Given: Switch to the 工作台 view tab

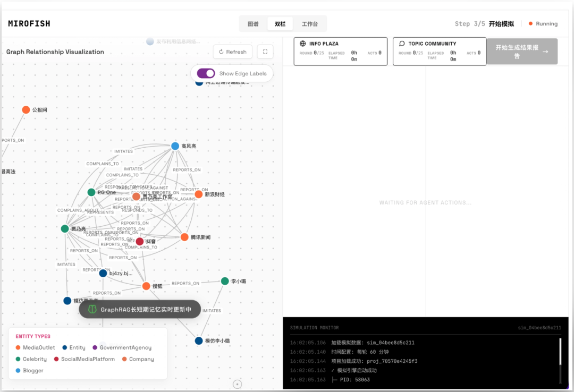Looking at the screenshot, I should 310,24.
